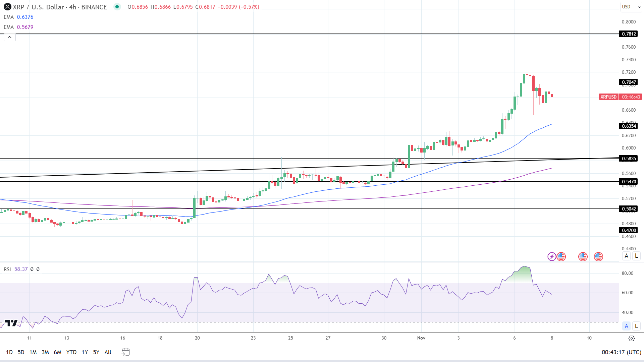644x362 pixels.
Task: Select the 1Y time range
Action: pos(85,352)
